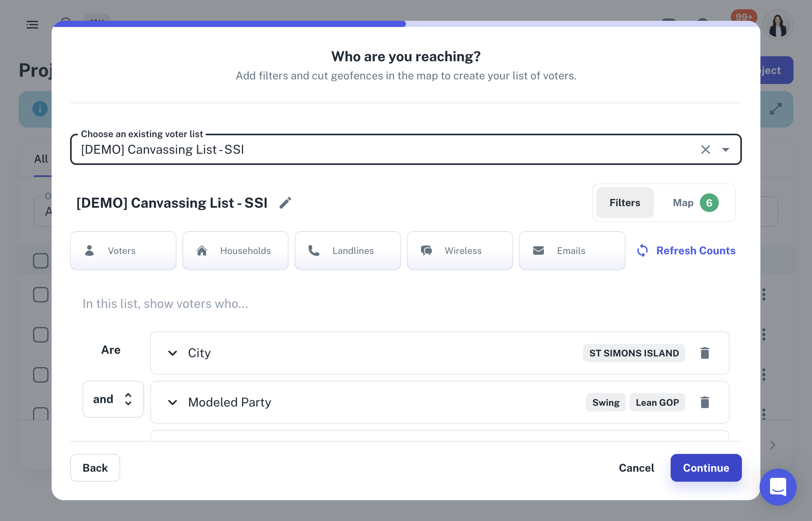Expand the Modeled Party filter chevron
The image size is (812, 521).
173,402
